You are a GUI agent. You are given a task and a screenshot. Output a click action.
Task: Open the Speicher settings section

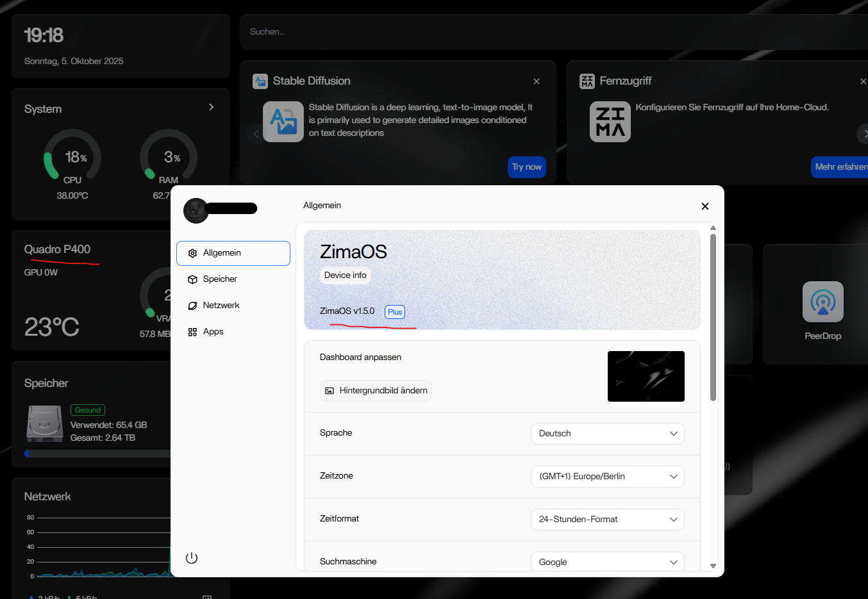(233, 279)
